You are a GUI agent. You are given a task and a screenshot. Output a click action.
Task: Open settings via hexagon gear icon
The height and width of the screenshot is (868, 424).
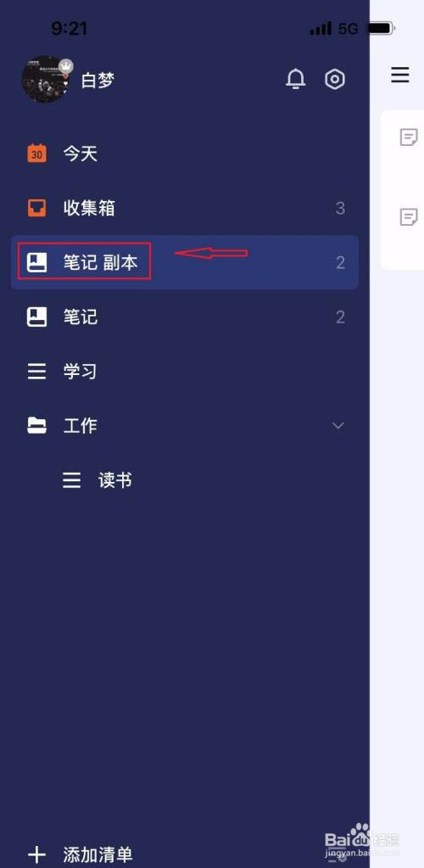click(335, 79)
